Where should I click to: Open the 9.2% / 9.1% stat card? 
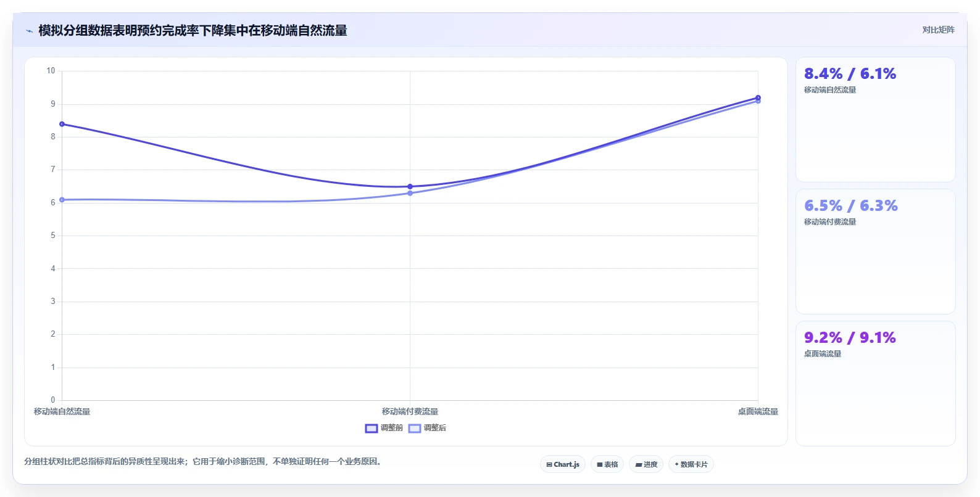[x=875, y=384]
